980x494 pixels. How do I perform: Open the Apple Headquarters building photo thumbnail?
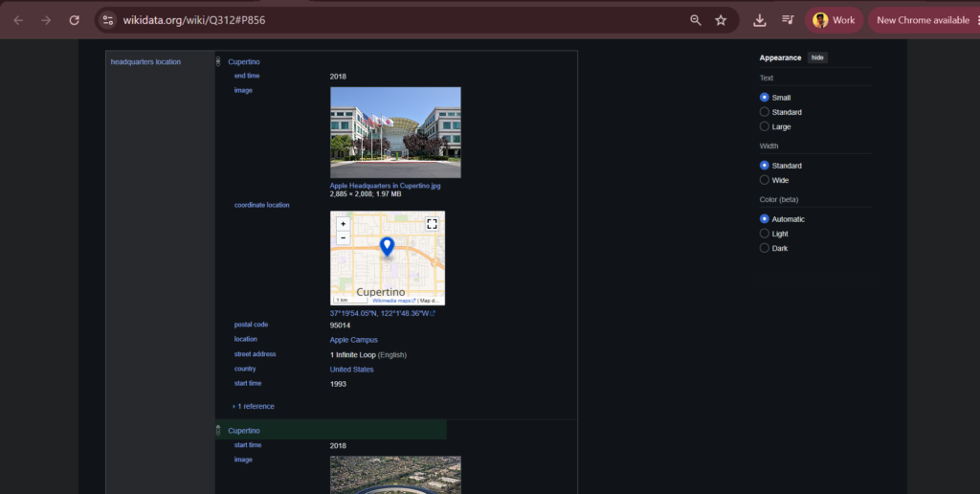(395, 132)
